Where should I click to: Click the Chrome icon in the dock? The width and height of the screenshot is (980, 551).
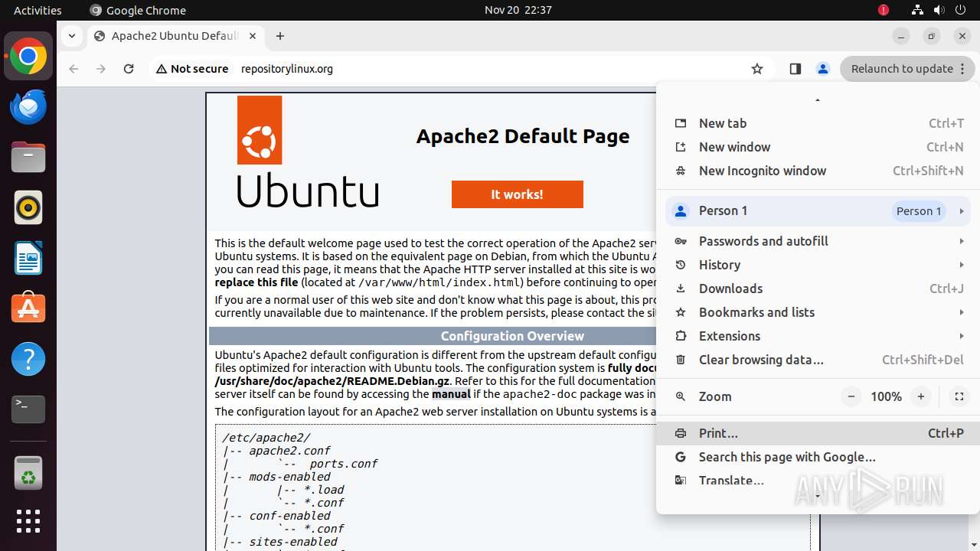point(28,57)
